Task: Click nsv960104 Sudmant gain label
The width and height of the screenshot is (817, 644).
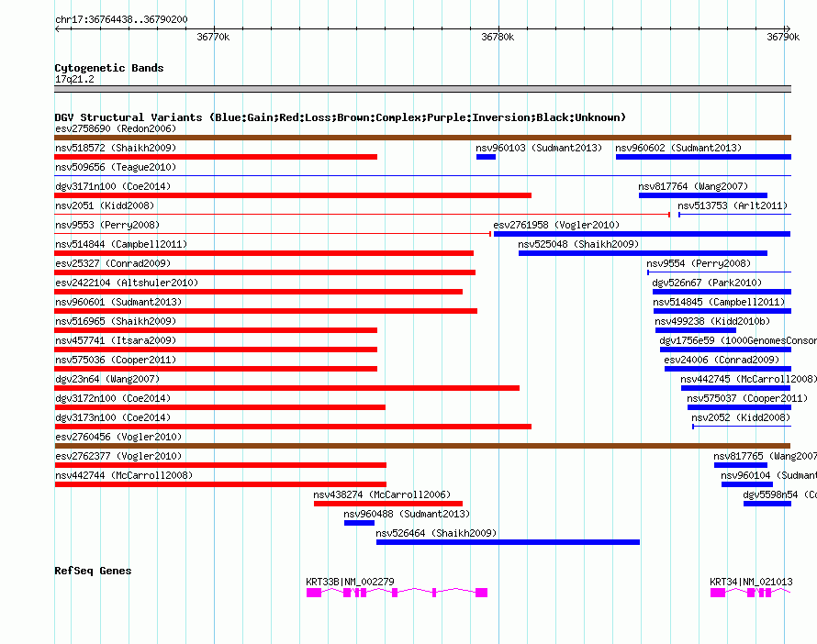Action: pyautogui.click(x=768, y=475)
